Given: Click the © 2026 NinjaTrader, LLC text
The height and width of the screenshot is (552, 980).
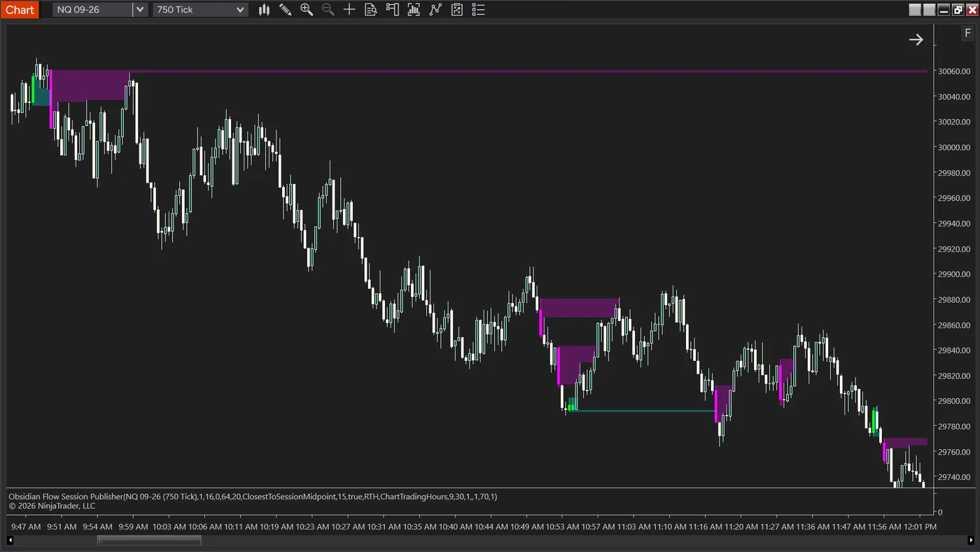Looking at the screenshot, I should [x=52, y=505].
